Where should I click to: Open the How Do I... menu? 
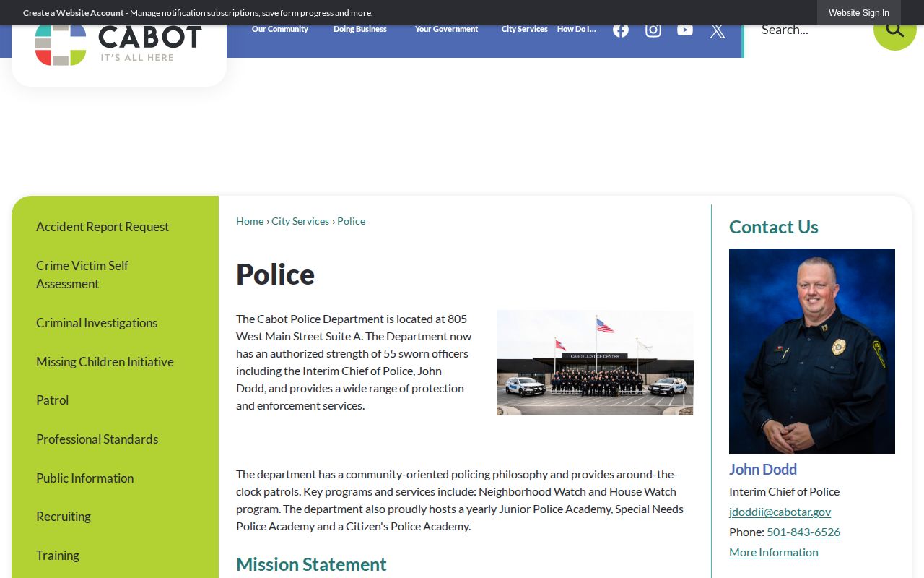[x=577, y=30]
